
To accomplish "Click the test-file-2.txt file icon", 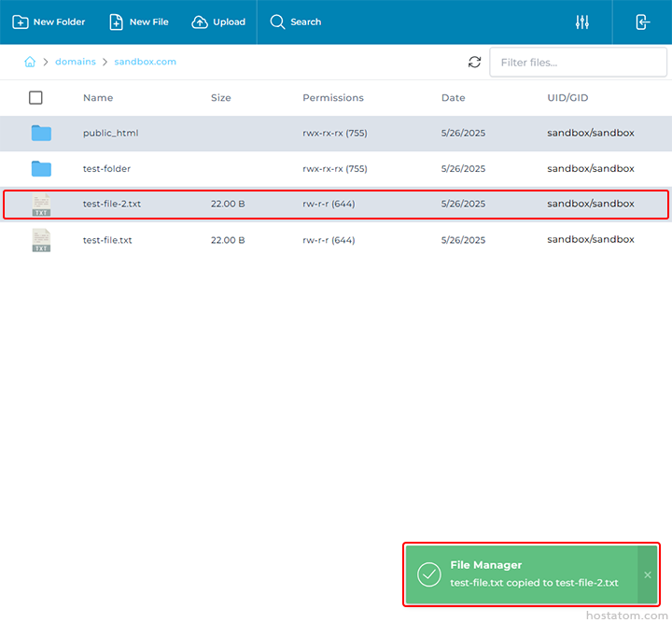I will tap(41, 205).
